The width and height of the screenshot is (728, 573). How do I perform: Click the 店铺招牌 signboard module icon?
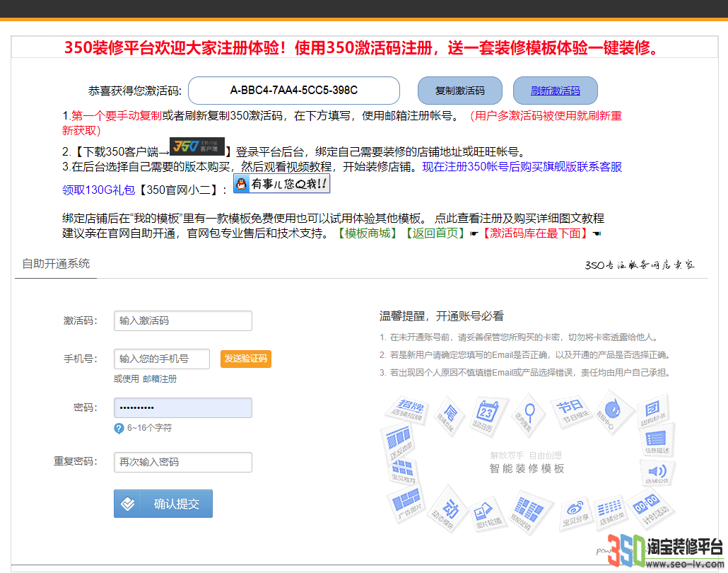[x=407, y=410]
